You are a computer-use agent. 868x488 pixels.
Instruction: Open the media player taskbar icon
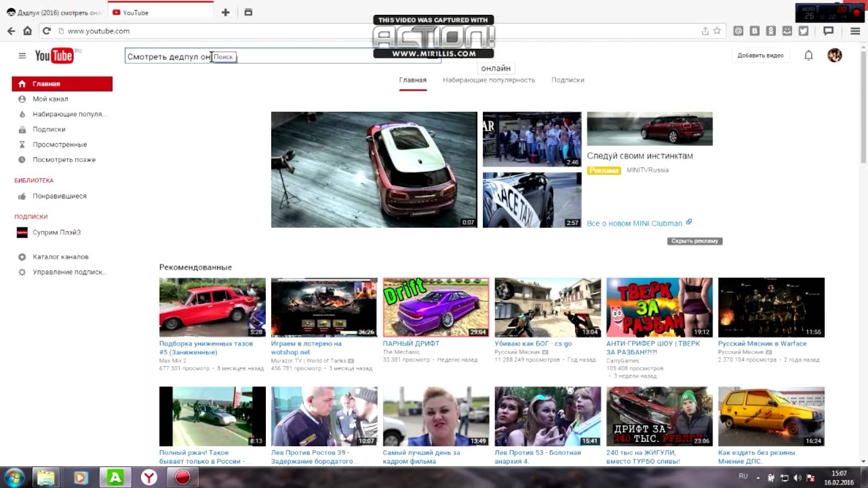coord(80,477)
